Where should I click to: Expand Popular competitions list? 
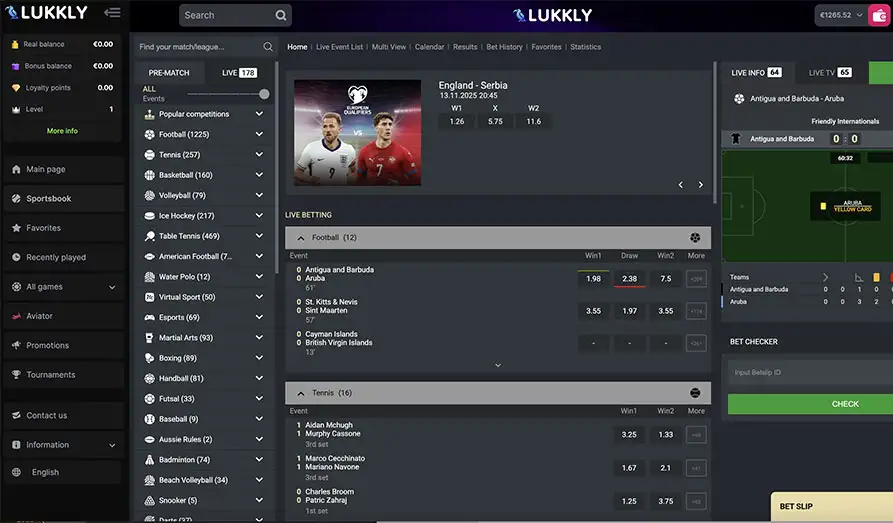tap(259, 114)
